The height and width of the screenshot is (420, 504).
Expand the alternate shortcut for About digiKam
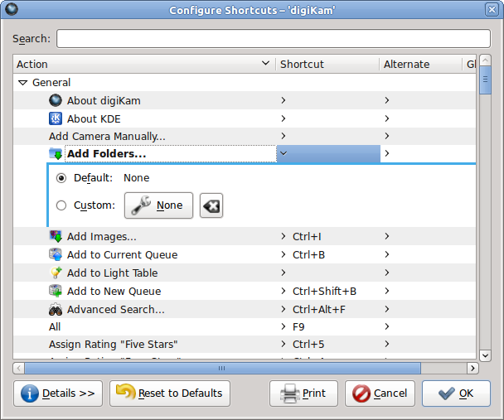point(387,100)
